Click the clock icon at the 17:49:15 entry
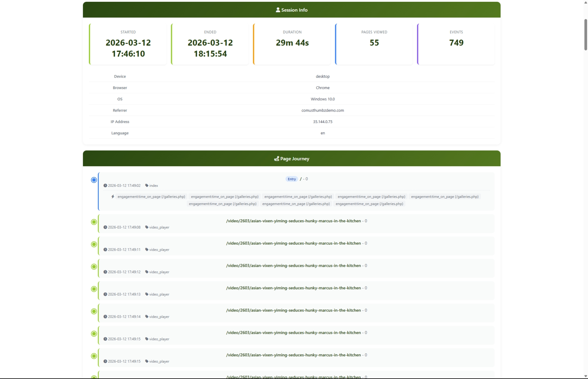The width and height of the screenshot is (588, 379). [x=105, y=339]
